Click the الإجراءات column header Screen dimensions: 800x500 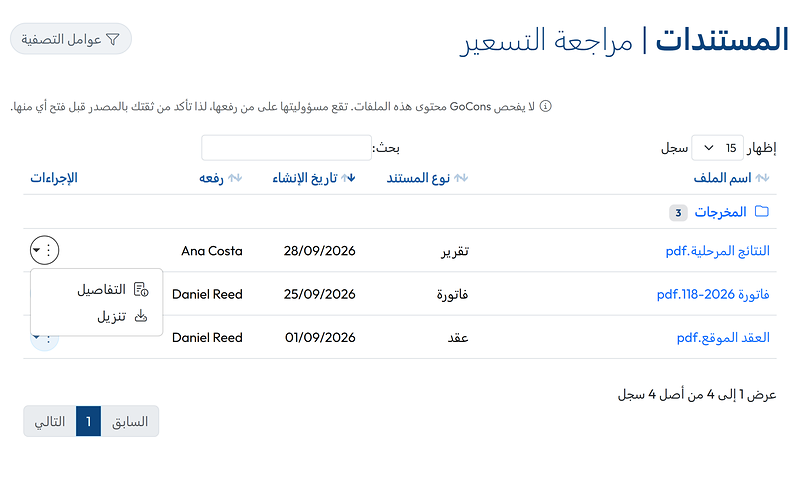(54, 178)
